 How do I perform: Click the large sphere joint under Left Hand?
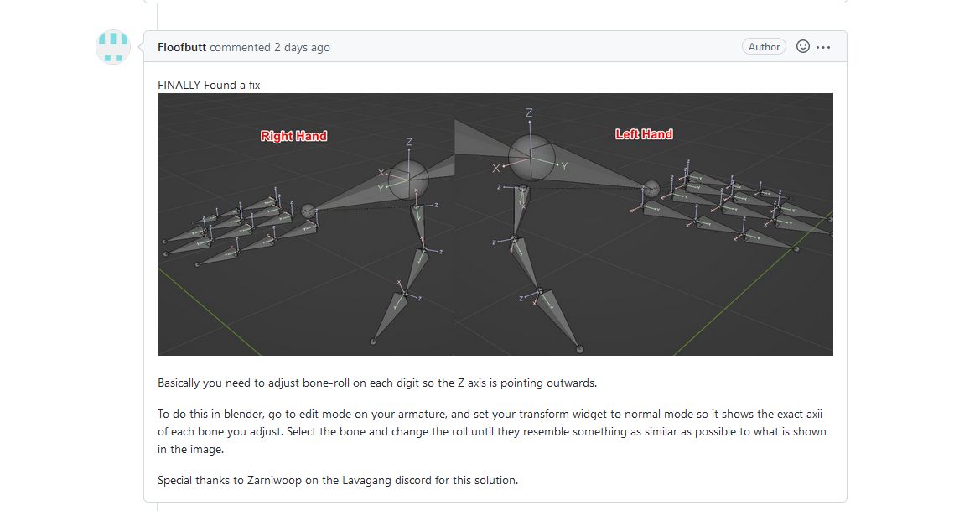(x=531, y=159)
